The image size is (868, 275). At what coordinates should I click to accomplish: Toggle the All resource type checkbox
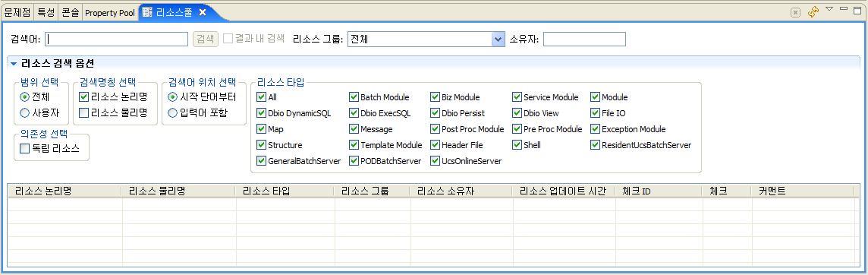(261, 97)
